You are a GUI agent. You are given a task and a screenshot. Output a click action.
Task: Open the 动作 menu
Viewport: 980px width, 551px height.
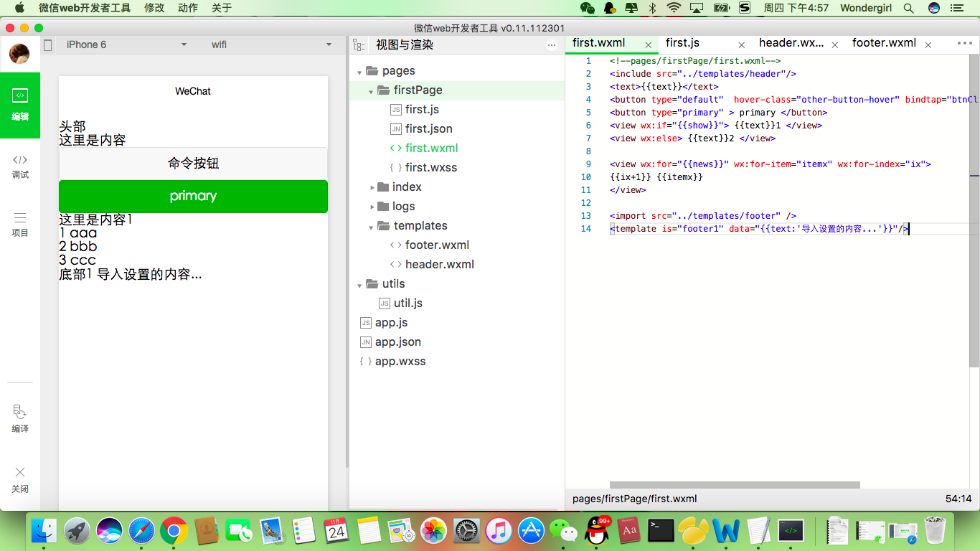pos(188,8)
